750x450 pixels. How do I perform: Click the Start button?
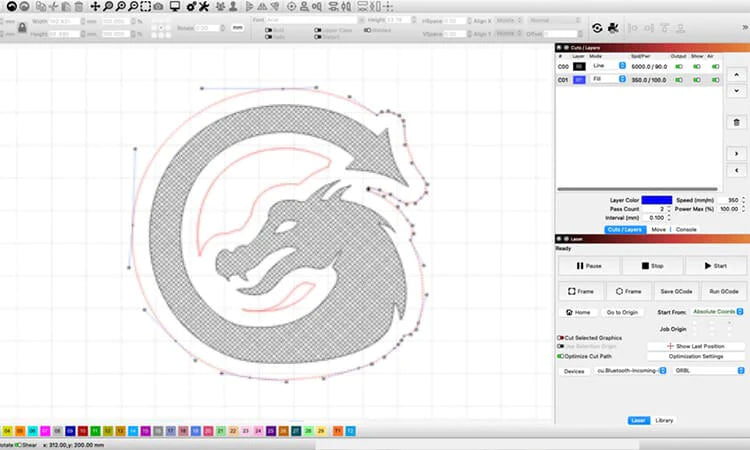716,265
